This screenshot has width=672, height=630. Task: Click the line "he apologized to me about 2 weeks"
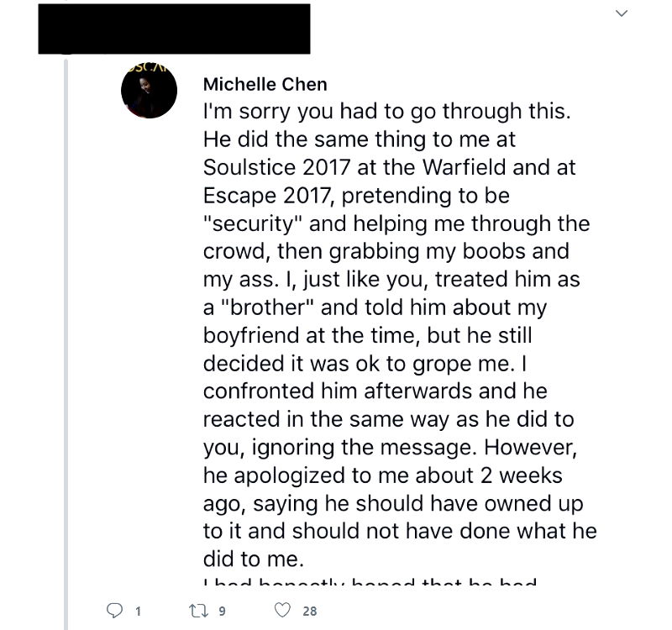(x=383, y=474)
